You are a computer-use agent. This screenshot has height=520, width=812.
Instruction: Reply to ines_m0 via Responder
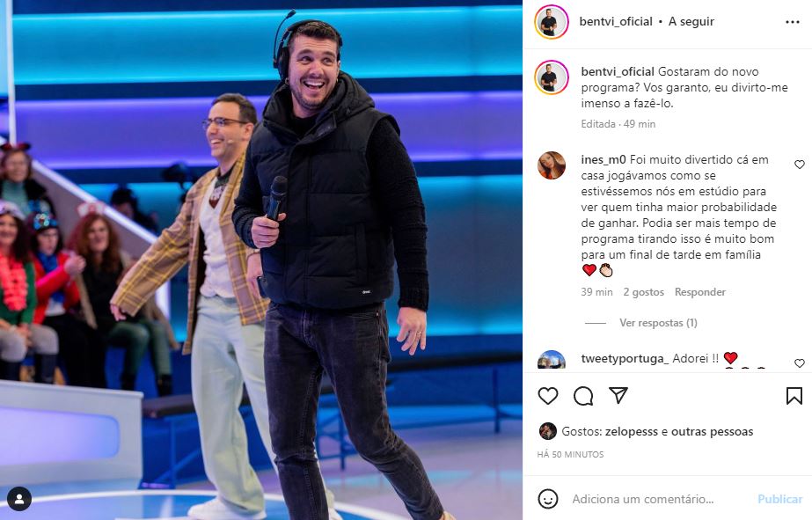tap(699, 292)
